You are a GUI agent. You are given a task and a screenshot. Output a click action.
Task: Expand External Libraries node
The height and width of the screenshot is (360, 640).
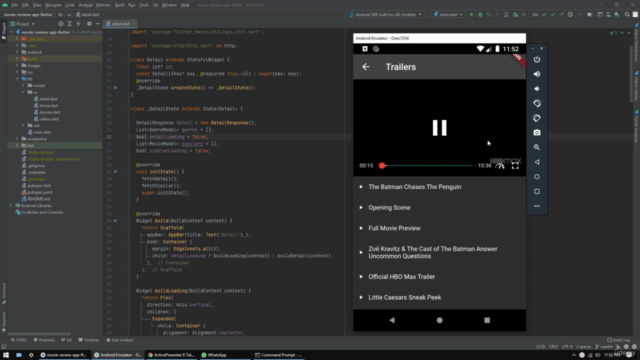(11, 206)
